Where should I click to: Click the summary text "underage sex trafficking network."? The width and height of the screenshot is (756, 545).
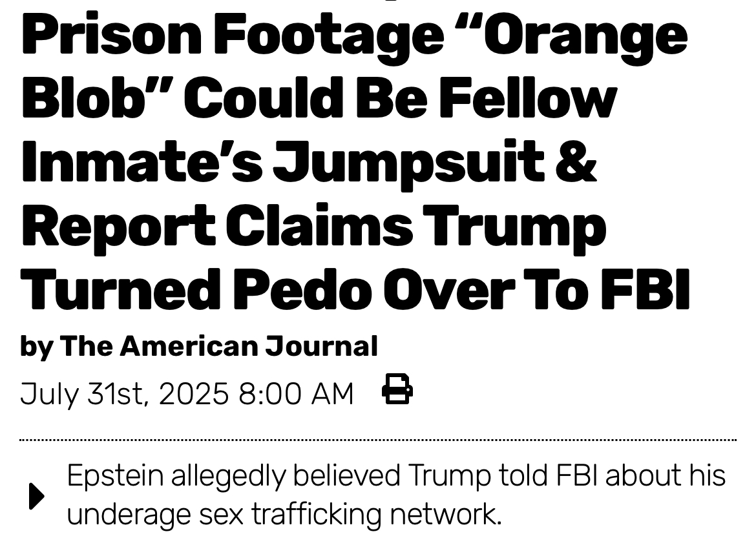click(x=284, y=515)
